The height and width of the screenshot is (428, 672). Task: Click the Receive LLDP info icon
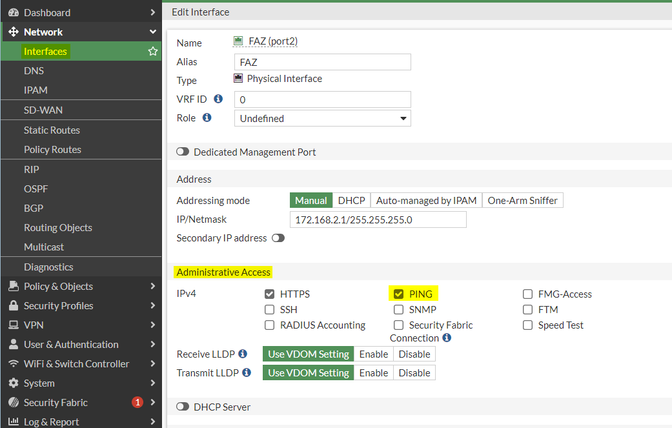tap(242, 353)
